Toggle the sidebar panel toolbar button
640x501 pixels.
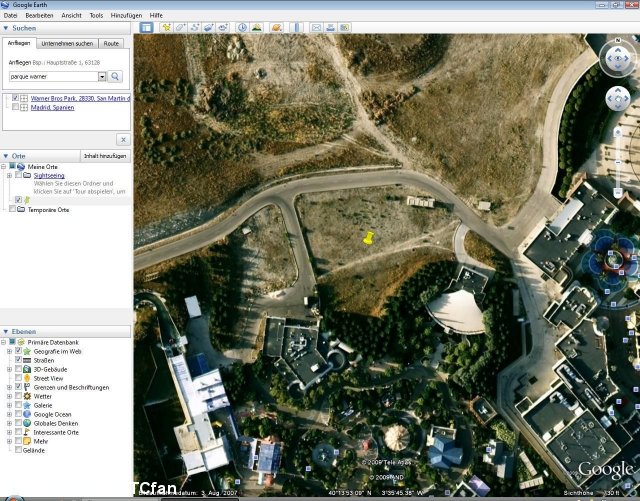click(146, 28)
